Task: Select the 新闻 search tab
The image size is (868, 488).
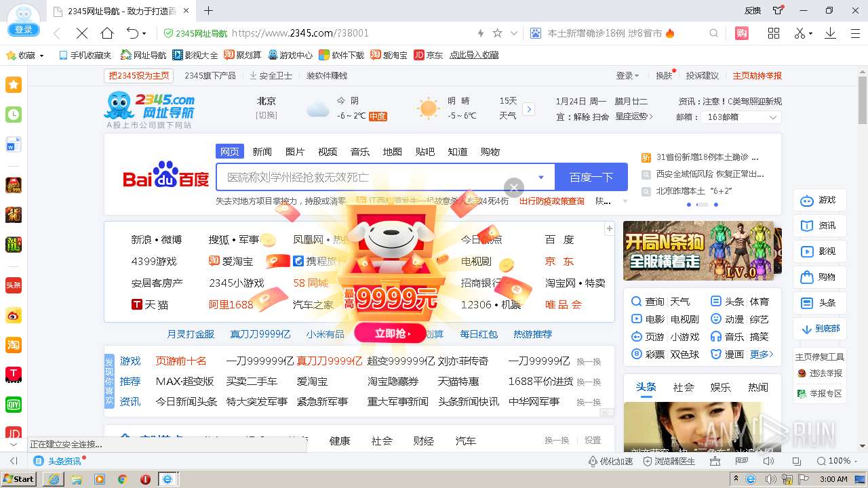Action: point(262,152)
